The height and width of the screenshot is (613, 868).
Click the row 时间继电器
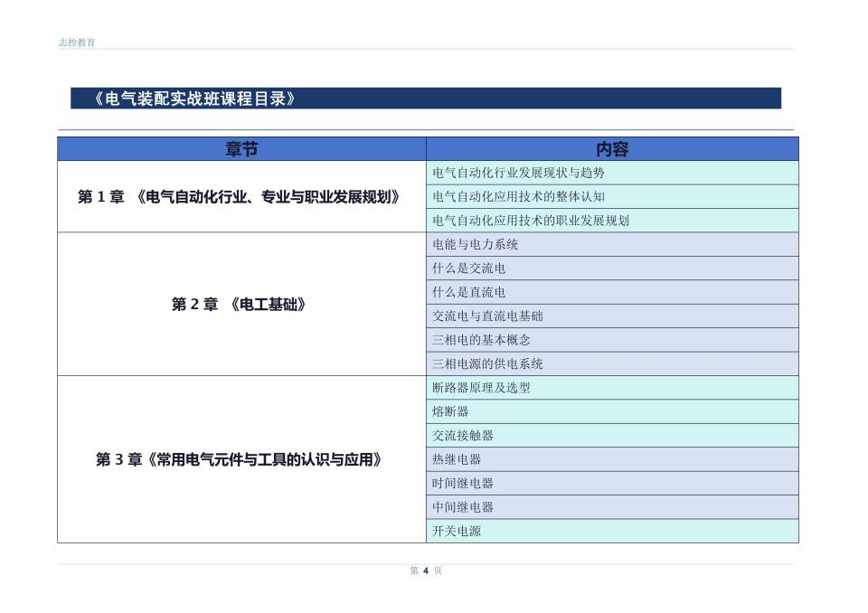tap(612, 483)
